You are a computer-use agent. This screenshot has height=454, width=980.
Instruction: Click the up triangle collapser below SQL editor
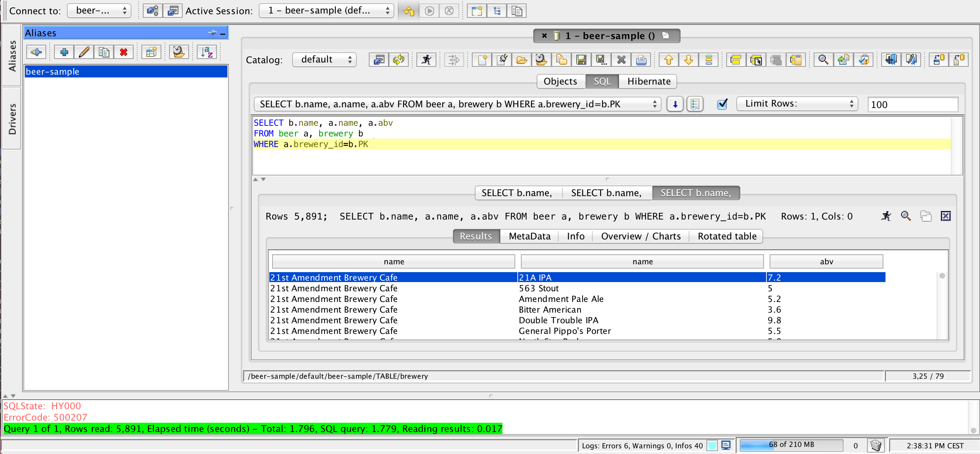coord(255,179)
